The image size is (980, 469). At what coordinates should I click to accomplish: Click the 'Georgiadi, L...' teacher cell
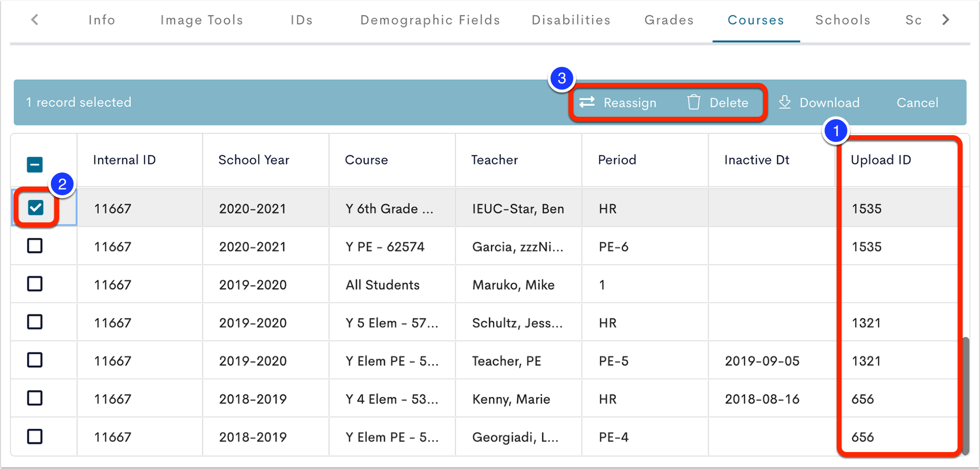pyautogui.click(x=515, y=437)
